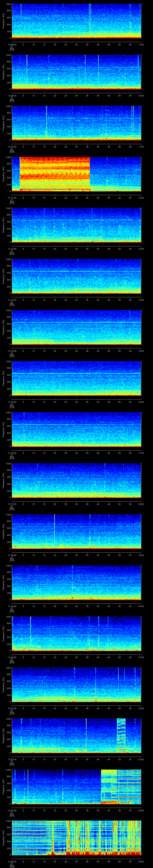Click the "13:24:00" start time label
Image resolution: width=153 pixels, height=868 pixels.
(x=12, y=861)
